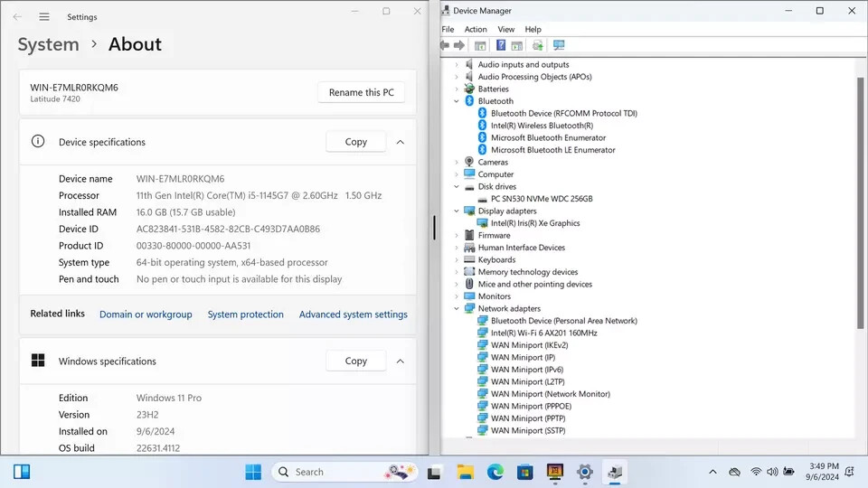Collapse Windows specifications section chevron
868x488 pixels.
pyautogui.click(x=401, y=361)
